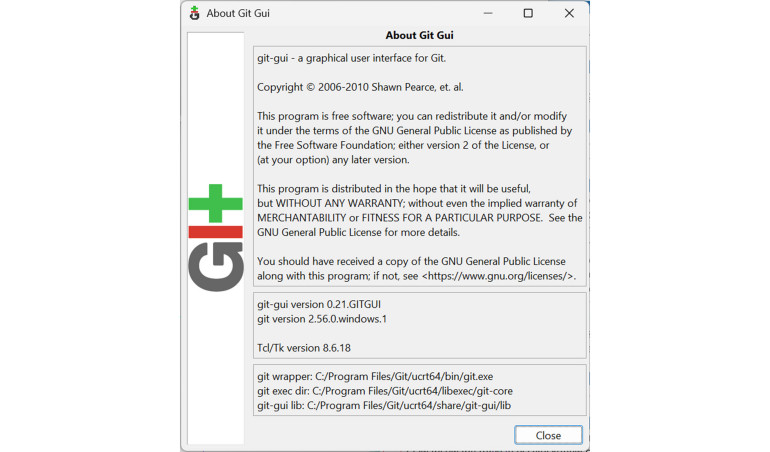The height and width of the screenshot is (452, 770).
Task: Click 'GNU General Public License for more details.'
Action: pos(358,232)
